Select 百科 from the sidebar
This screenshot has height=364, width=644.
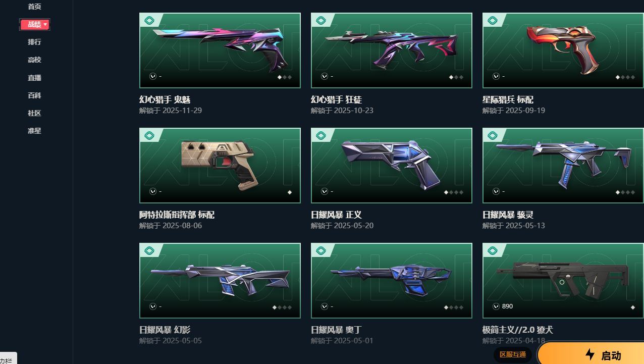click(x=34, y=95)
